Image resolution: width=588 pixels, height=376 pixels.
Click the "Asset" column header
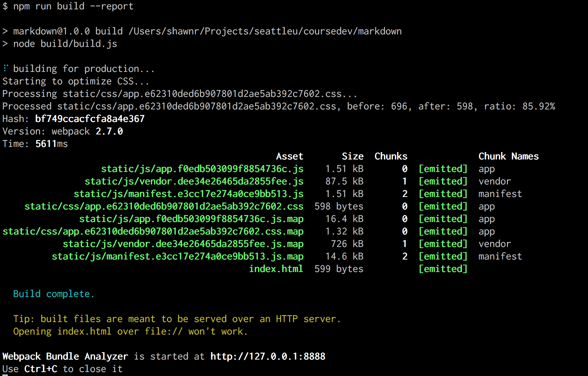pos(289,156)
